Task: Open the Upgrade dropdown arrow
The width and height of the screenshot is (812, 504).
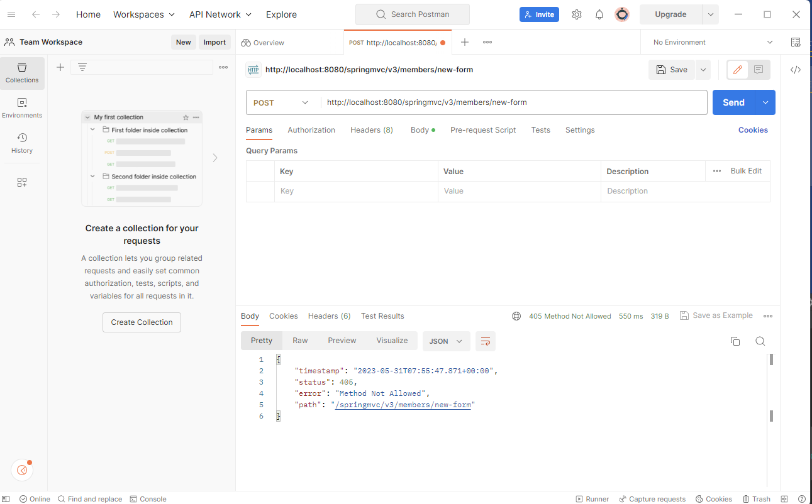Action: pos(711,14)
